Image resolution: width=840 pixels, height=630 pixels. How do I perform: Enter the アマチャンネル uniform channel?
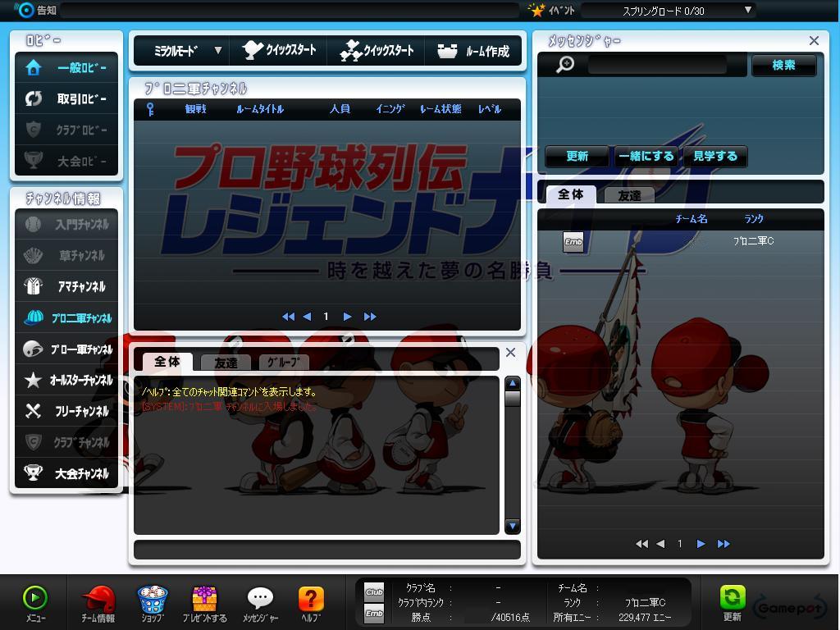coord(66,286)
